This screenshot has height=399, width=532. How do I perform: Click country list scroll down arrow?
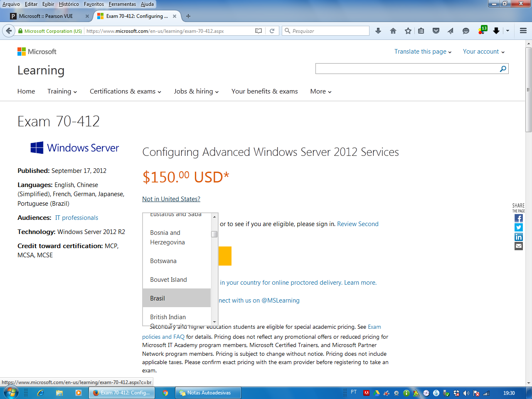214,322
